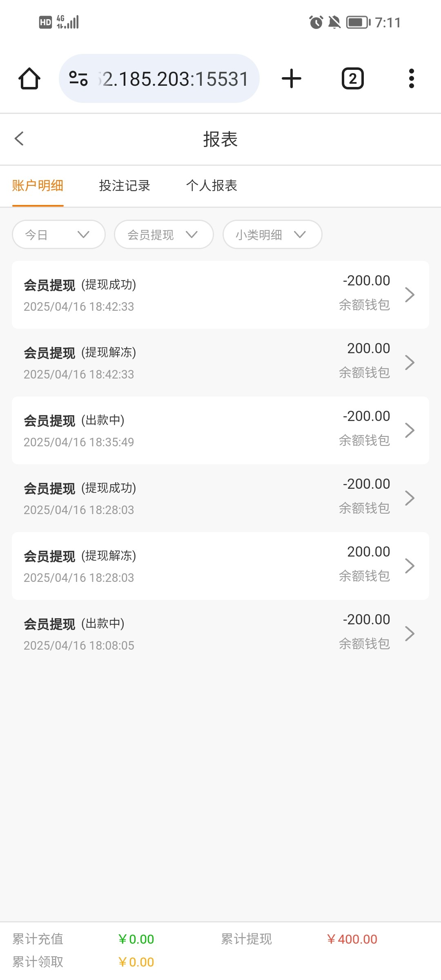The width and height of the screenshot is (441, 980).
Task: Open details arrow for 18:08:05 出款中 entry
Action: [410, 634]
